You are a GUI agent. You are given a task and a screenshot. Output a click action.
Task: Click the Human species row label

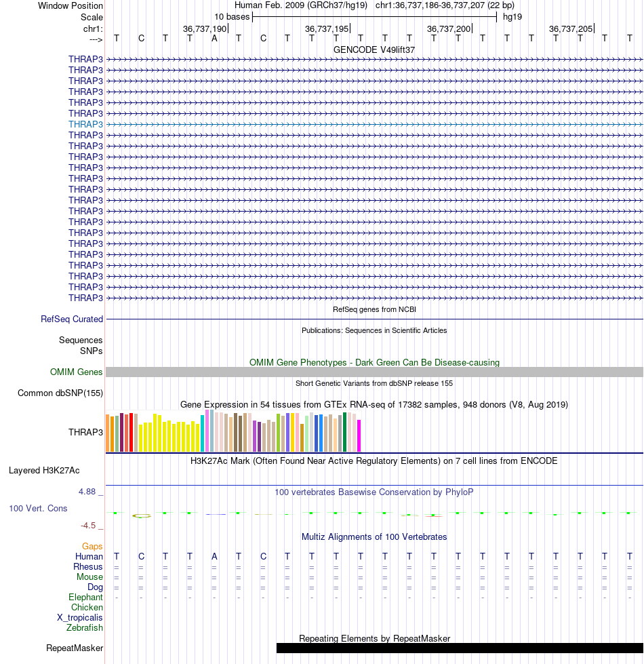pos(89,556)
